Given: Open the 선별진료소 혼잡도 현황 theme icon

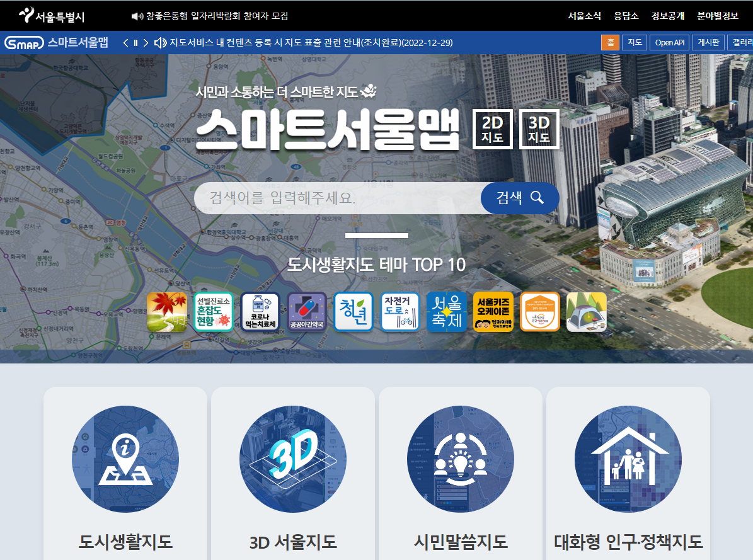Looking at the screenshot, I should tap(213, 312).
